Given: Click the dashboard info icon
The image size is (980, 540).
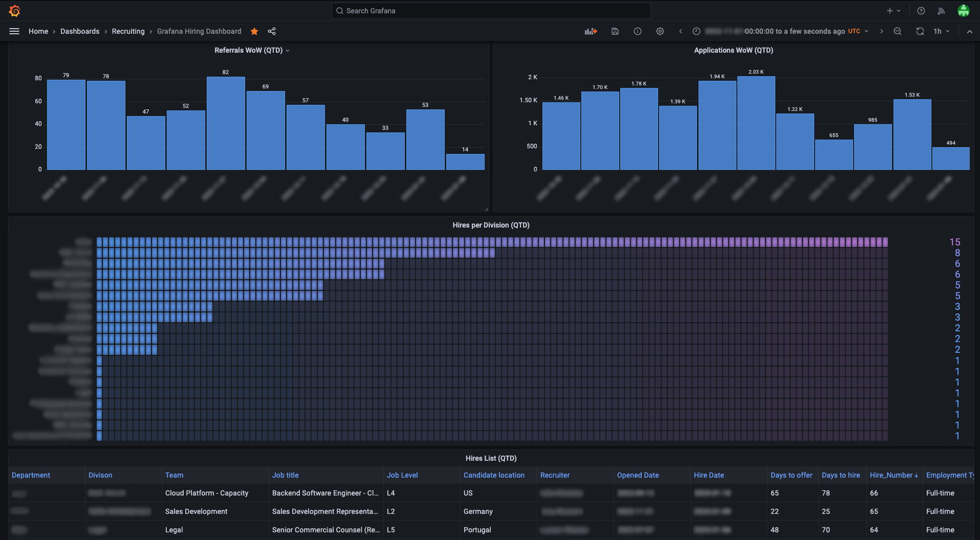Looking at the screenshot, I should (637, 31).
